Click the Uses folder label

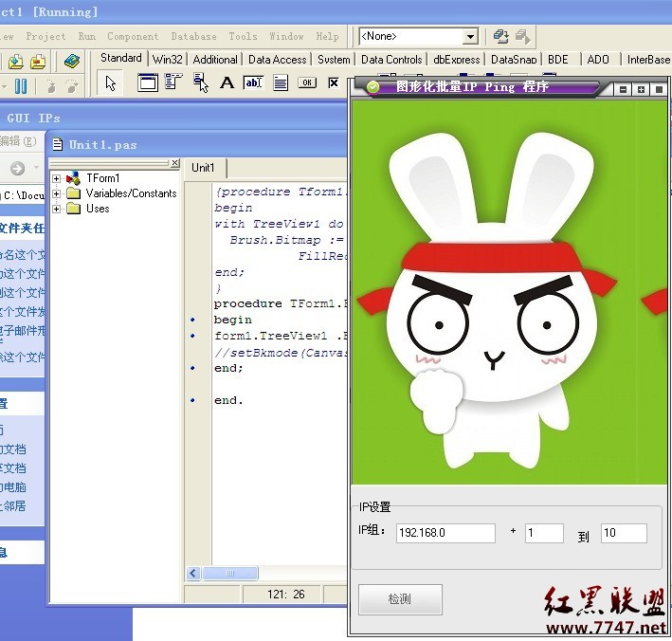tap(99, 209)
